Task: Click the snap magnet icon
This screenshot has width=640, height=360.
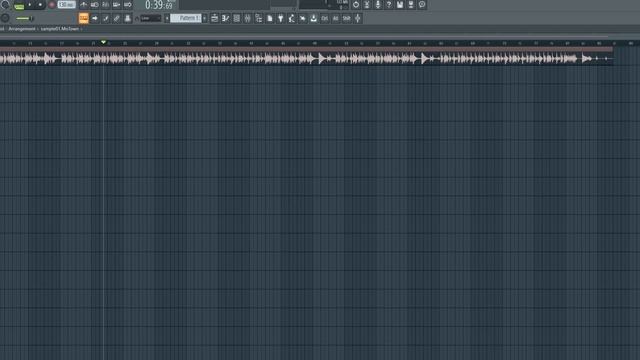Action: pos(137,18)
